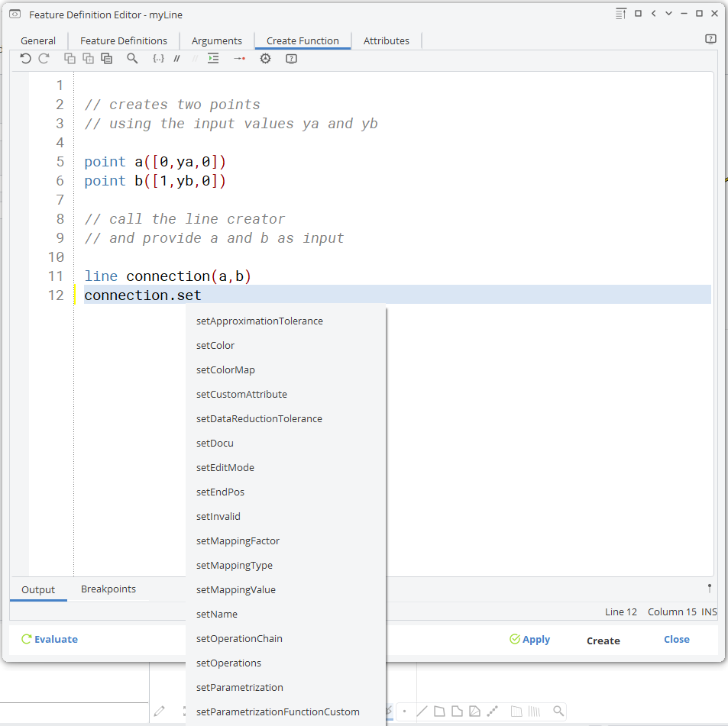This screenshot has width=728, height=726.
Task: Choose setDocu from the suggestions
Action: [286, 443]
